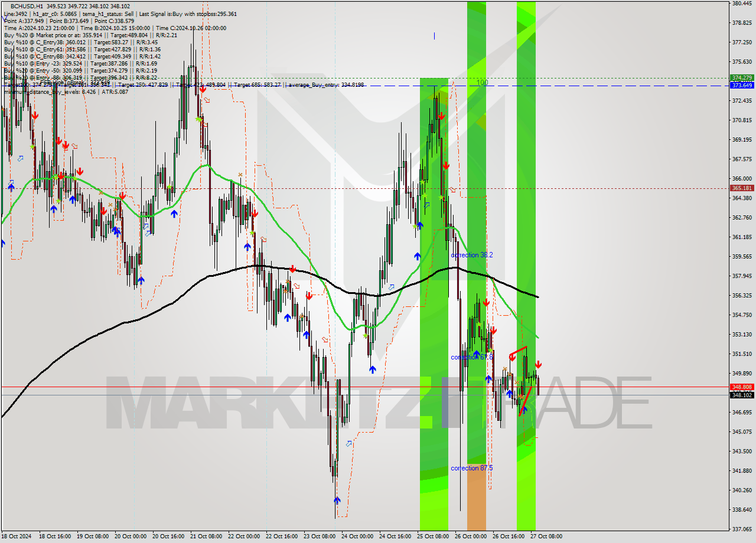
Task: Click the '20 Oct 00:00' time label
Action: pyautogui.click(x=129, y=537)
